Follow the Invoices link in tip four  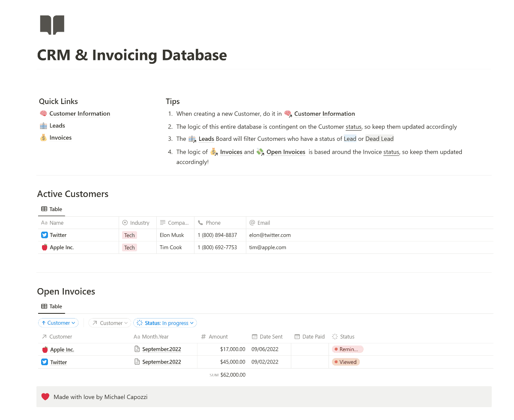tap(231, 152)
